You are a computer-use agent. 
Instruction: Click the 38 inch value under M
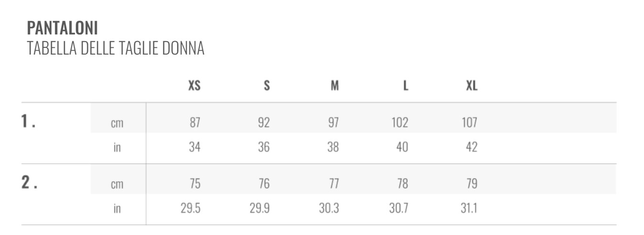coord(333,147)
